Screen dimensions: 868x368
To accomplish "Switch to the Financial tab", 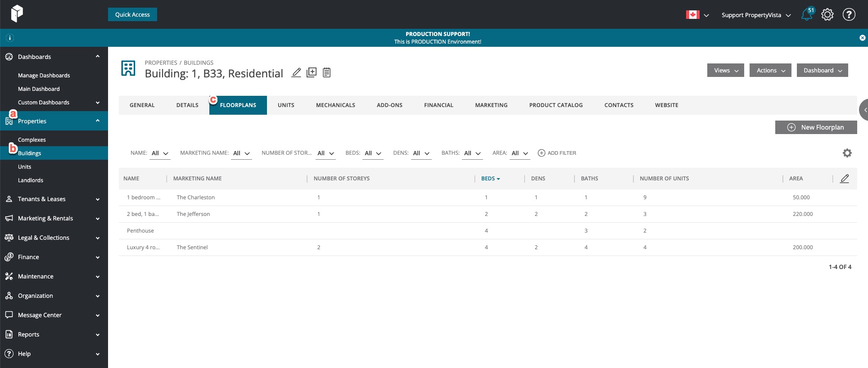I will tap(439, 105).
